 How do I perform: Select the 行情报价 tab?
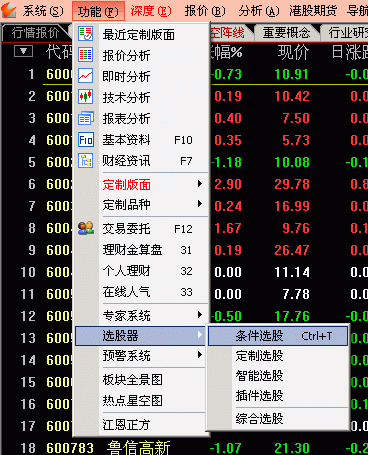[x=35, y=33]
